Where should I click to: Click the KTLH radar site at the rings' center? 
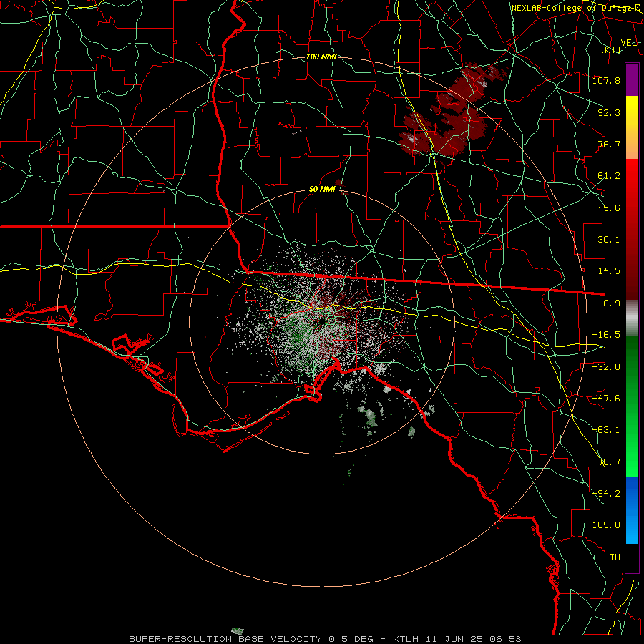click(323, 321)
